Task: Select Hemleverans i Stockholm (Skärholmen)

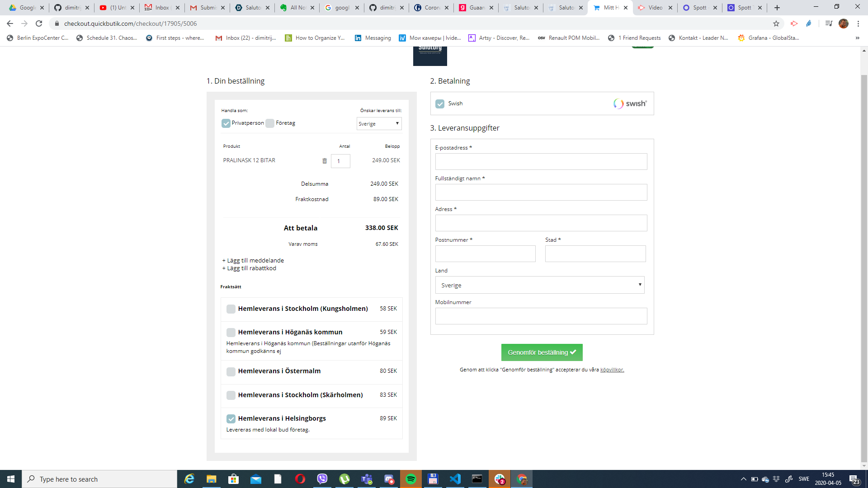Action: click(x=231, y=395)
